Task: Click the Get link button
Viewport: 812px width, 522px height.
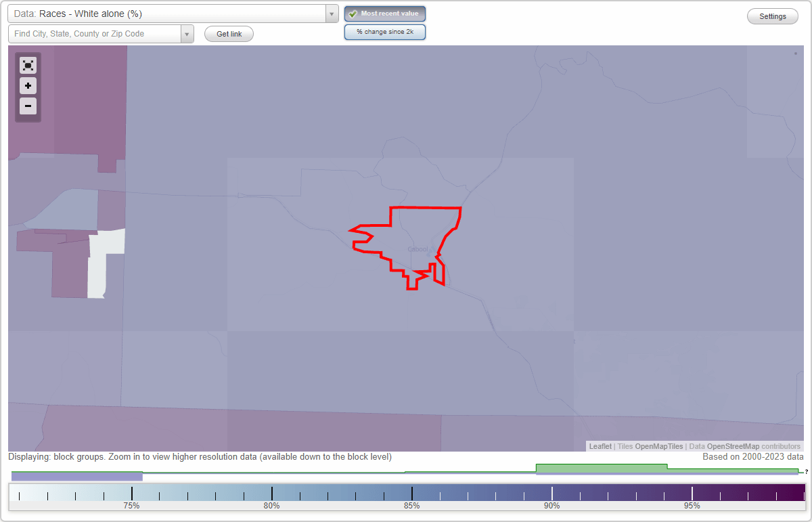Action: tap(229, 33)
